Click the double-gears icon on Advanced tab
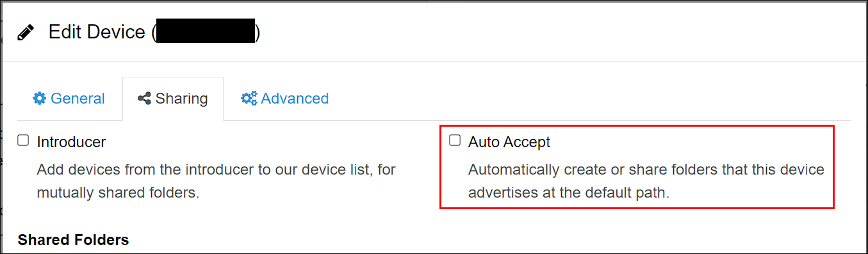 point(249,99)
